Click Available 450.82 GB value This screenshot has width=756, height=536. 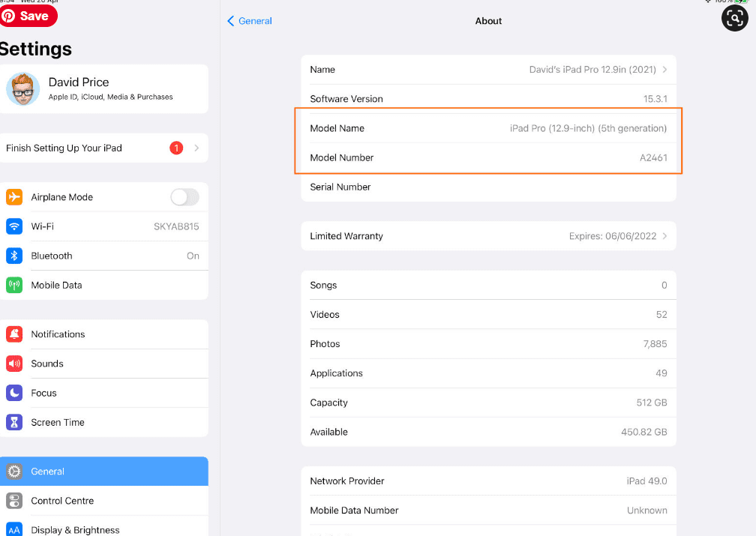[644, 432]
